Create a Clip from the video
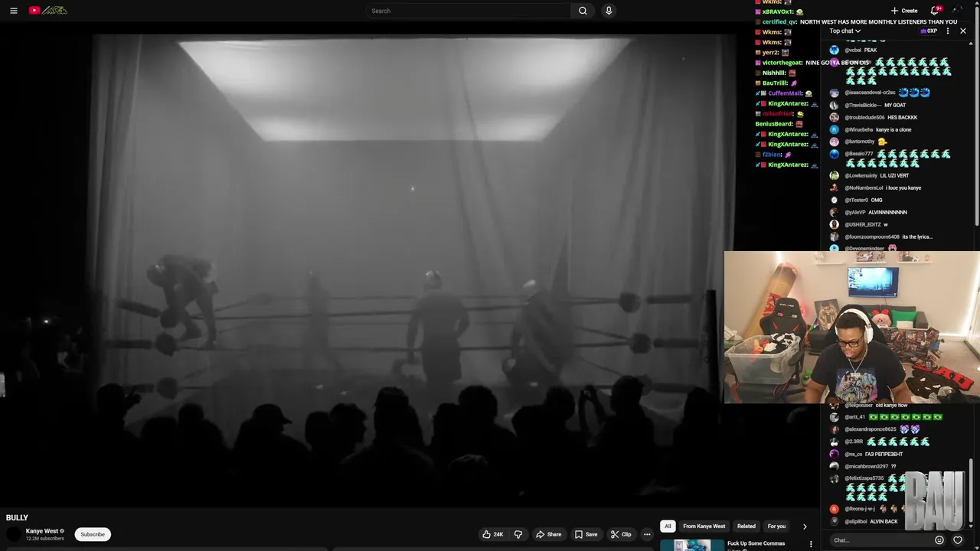The width and height of the screenshot is (980, 551). coord(621,534)
